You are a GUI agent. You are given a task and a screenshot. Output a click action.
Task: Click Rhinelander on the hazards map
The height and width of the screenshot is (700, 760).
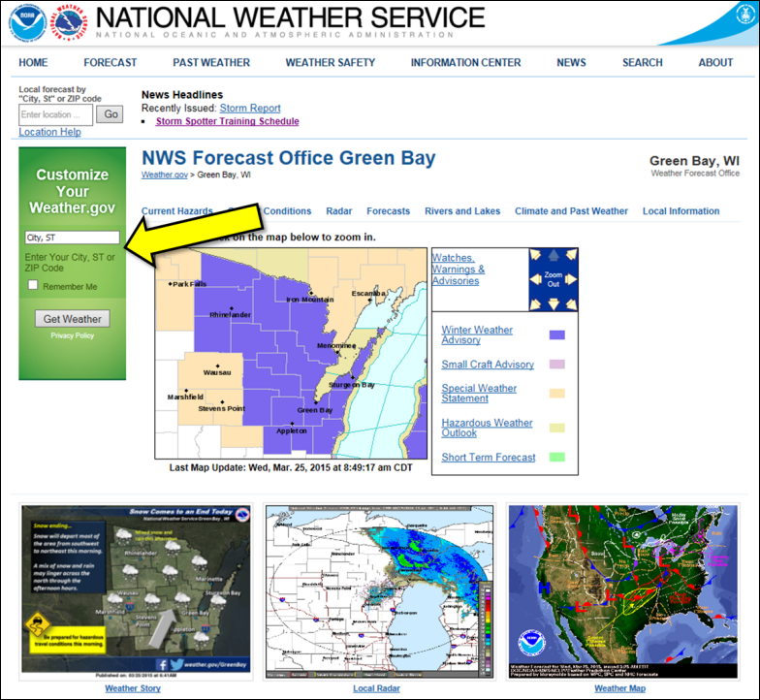click(x=231, y=314)
